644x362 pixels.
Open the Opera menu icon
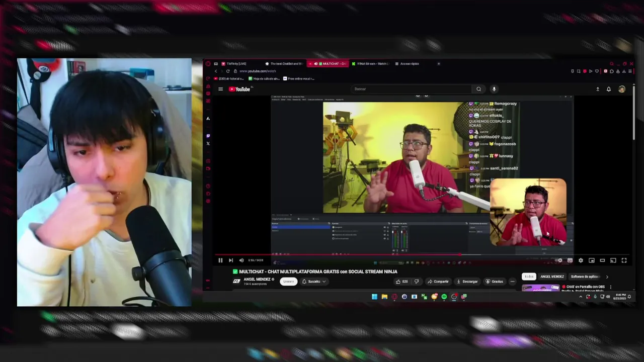click(x=208, y=64)
